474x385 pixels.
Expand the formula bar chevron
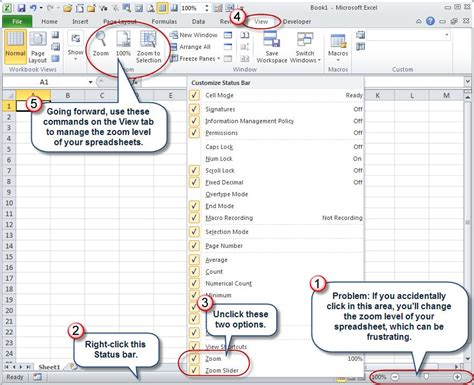click(x=467, y=82)
